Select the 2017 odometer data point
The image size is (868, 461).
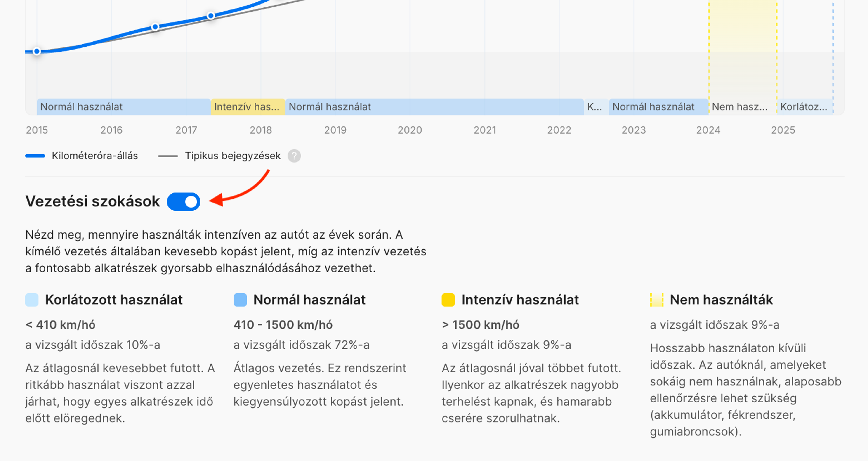click(x=211, y=16)
